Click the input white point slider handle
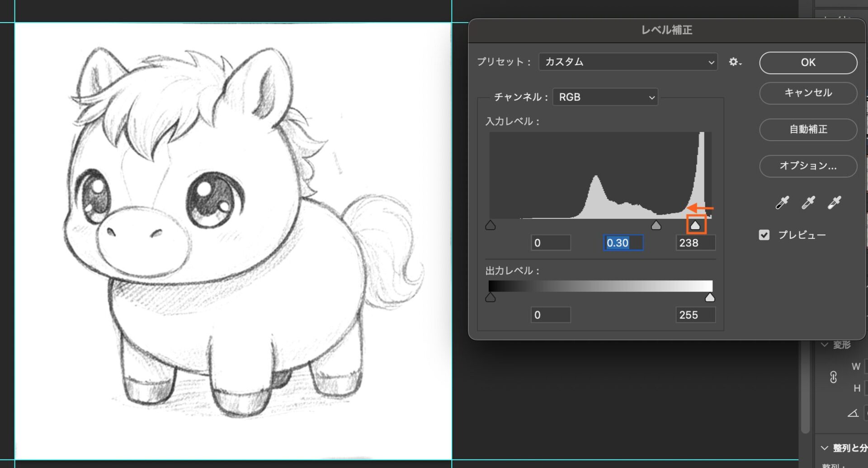The width and height of the screenshot is (868, 468). click(695, 225)
